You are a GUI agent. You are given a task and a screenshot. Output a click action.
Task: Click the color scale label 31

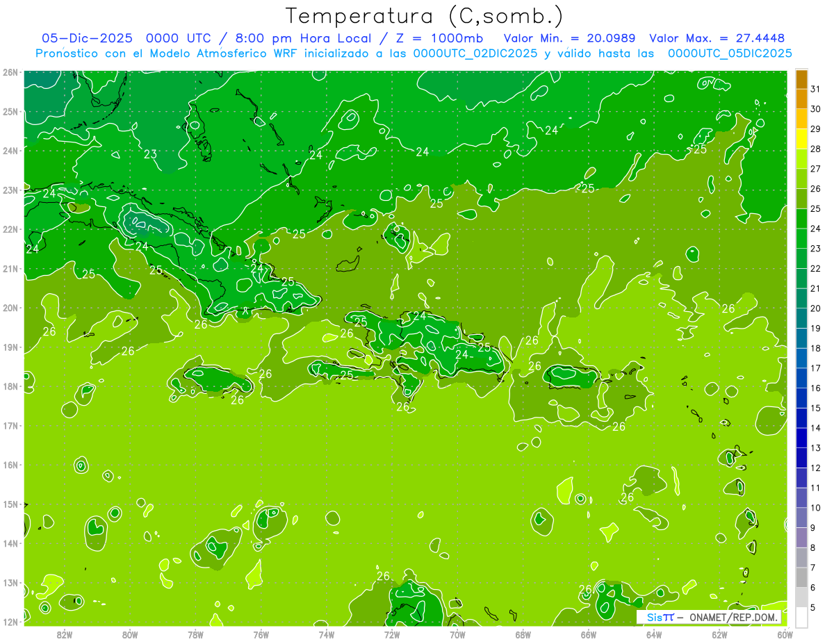pyautogui.click(x=815, y=89)
